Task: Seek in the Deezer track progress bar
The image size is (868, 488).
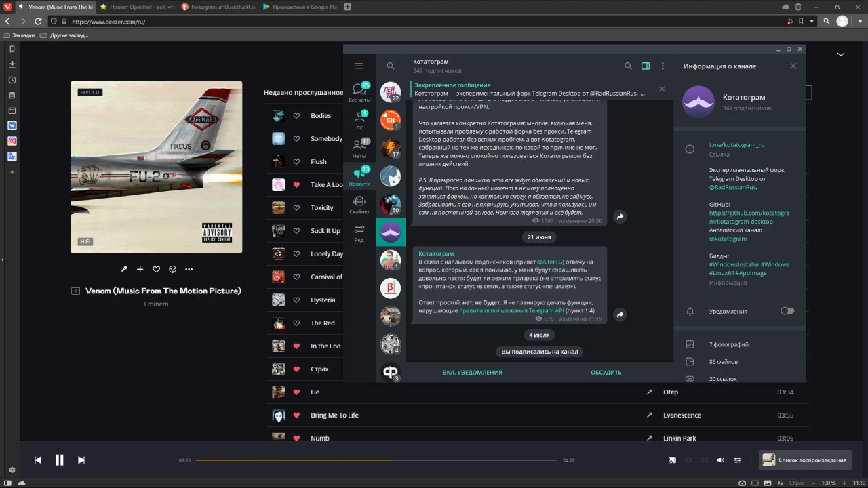Action: [376, 460]
